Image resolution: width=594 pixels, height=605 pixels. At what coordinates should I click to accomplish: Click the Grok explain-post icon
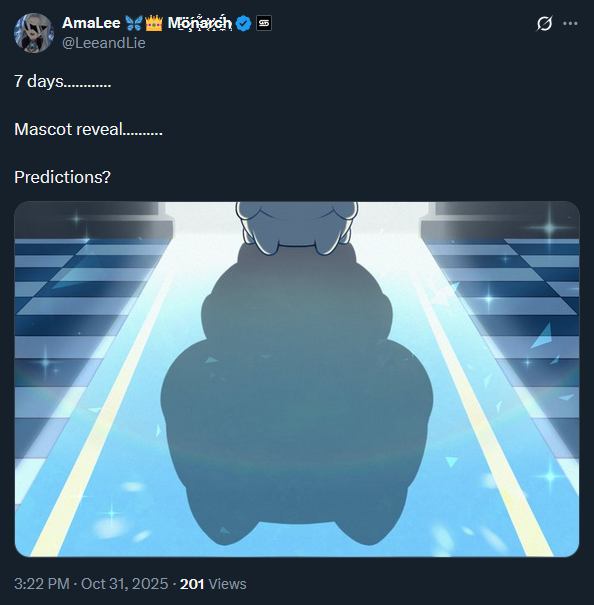click(x=544, y=24)
